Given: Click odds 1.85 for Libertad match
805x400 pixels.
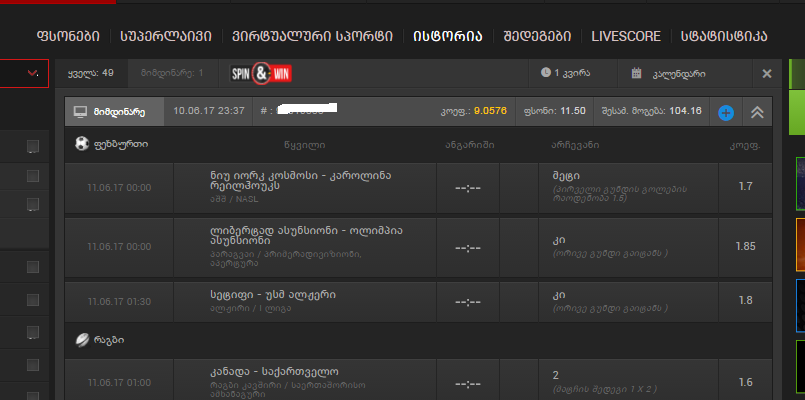Looking at the screenshot, I should click(745, 246).
